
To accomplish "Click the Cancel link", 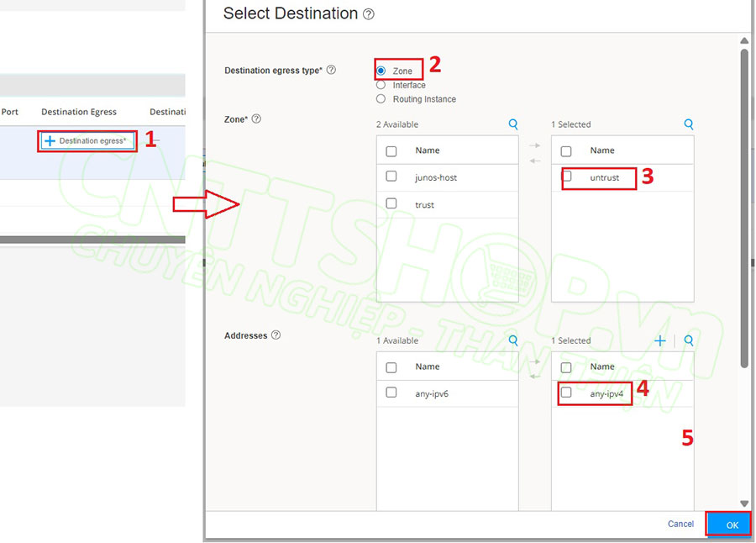I will click(680, 524).
